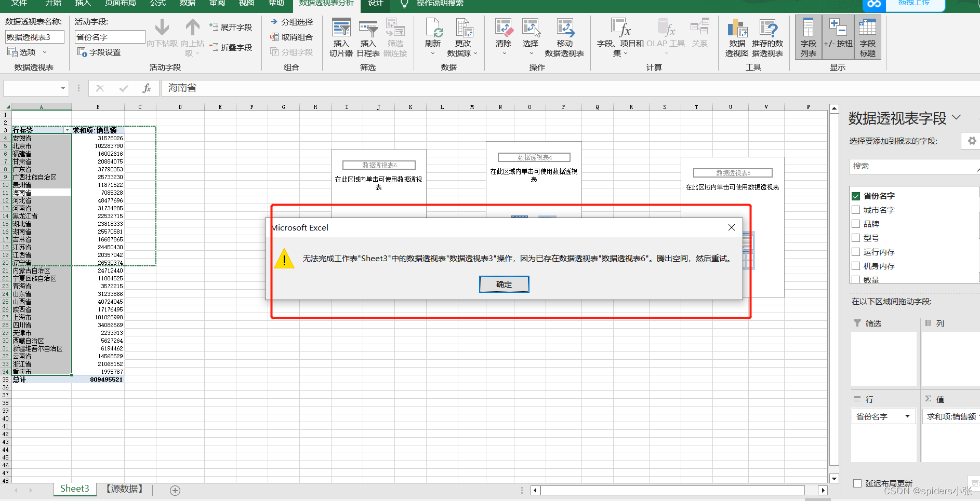Switch to 【源数据】 sheet tab
The image size is (980, 501).
[x=124, y=489]
